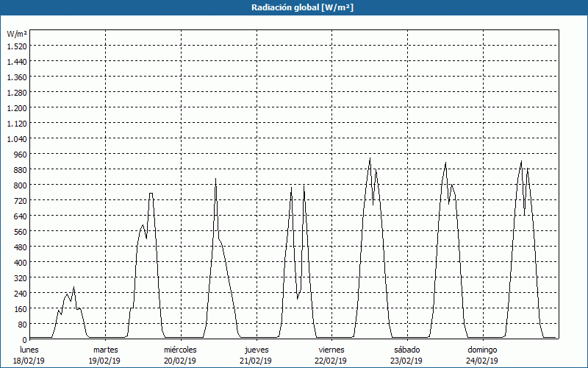Select the 960 y-axis value
The width and height of the screenshot is (588, 368).
point(20,154)
